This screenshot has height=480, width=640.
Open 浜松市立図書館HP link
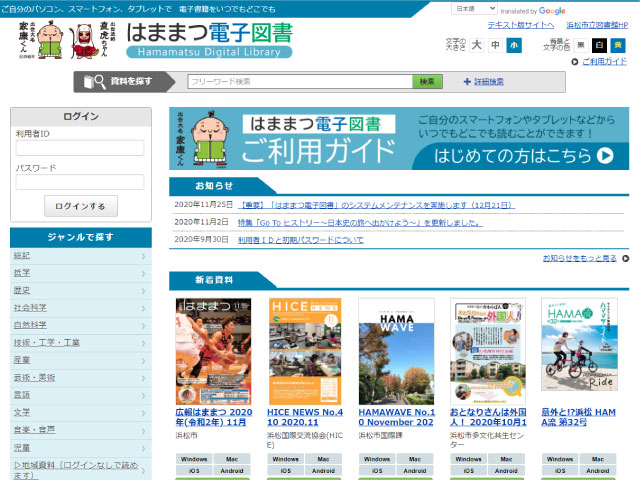pyautogui.click(x=597, y=25)
